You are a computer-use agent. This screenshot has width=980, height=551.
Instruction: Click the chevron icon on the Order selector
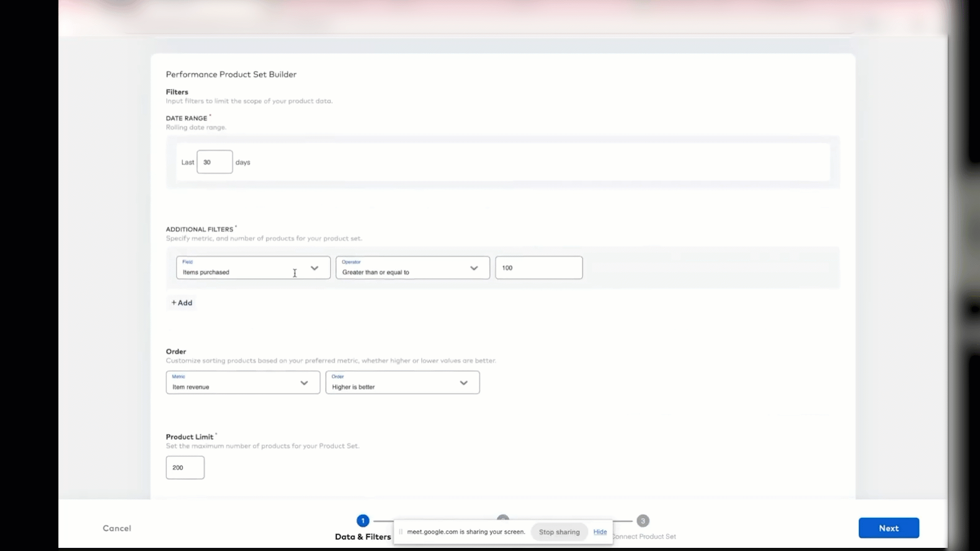(464, 382)
